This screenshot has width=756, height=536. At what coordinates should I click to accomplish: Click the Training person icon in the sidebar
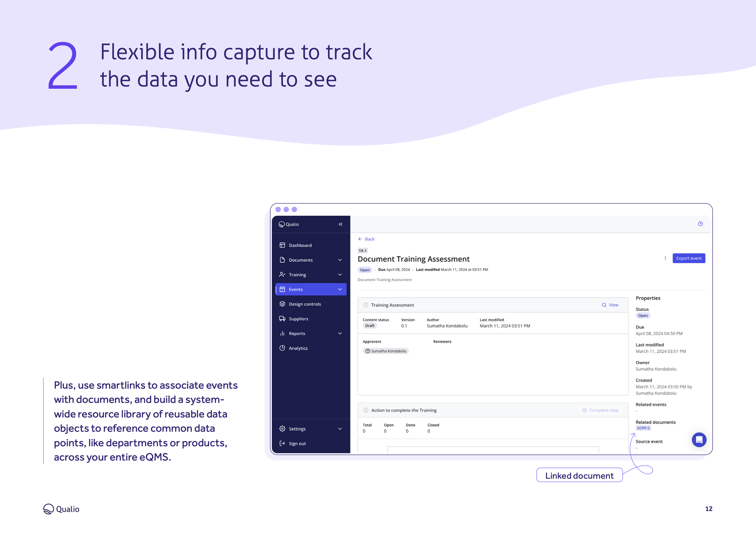pos(282,275)
